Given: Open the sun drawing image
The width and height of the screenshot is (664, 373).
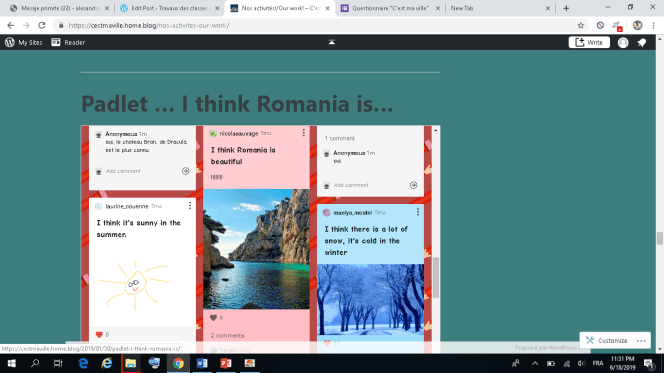Looking at the screenshot, I should (135, 285).
